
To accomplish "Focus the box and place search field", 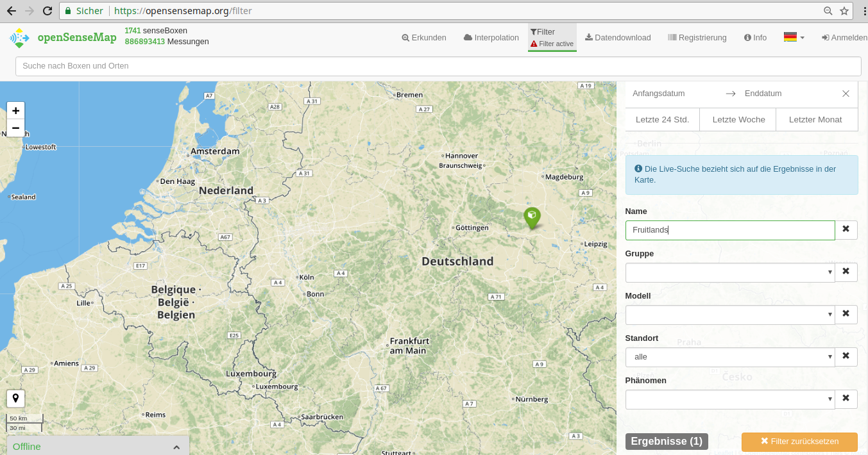I will click(x=438, y=66).
